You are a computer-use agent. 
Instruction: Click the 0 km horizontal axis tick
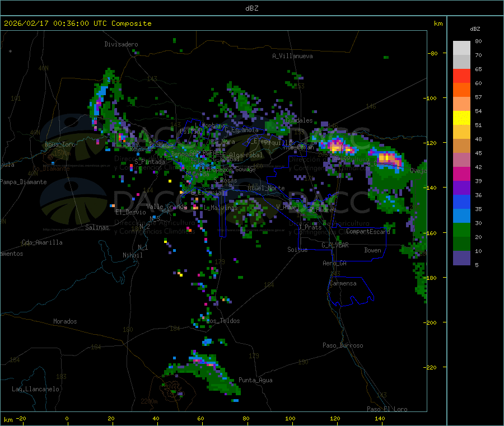(67, 419)
